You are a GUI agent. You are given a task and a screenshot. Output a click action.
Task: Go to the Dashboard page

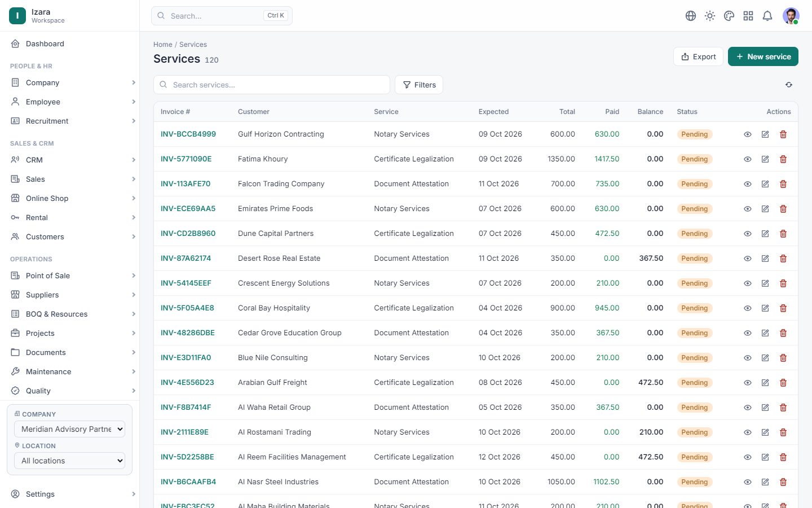tap(70, 43)
